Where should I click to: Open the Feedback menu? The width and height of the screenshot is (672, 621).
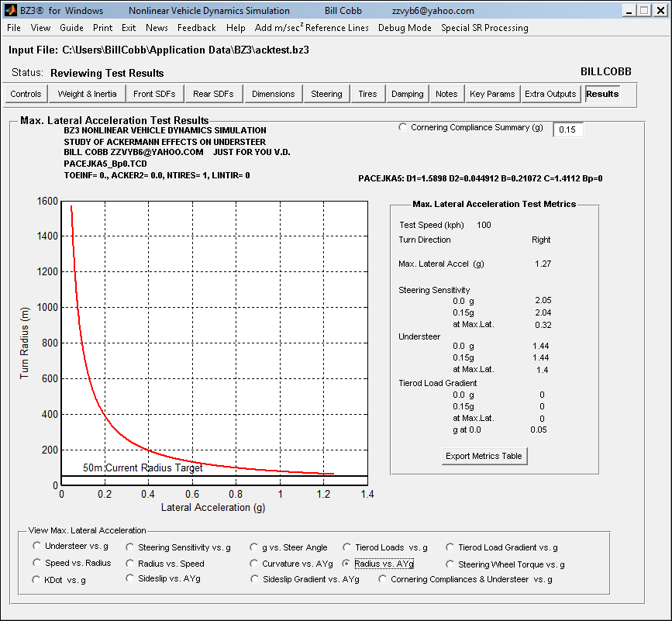197,28
